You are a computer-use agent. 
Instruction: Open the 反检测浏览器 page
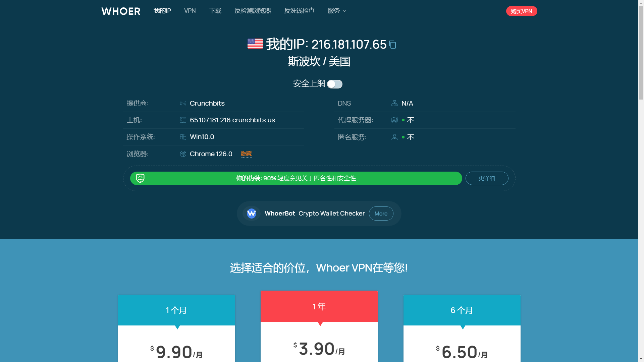tap(253, 11)
